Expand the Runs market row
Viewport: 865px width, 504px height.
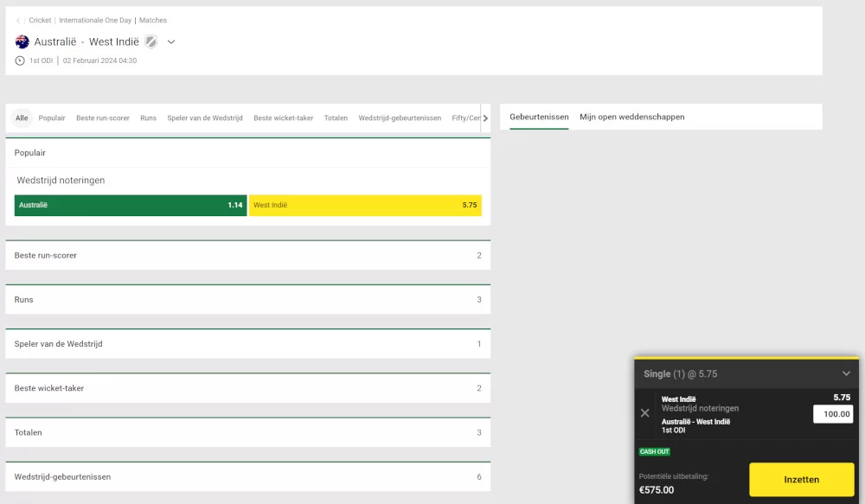coord(247,299)
